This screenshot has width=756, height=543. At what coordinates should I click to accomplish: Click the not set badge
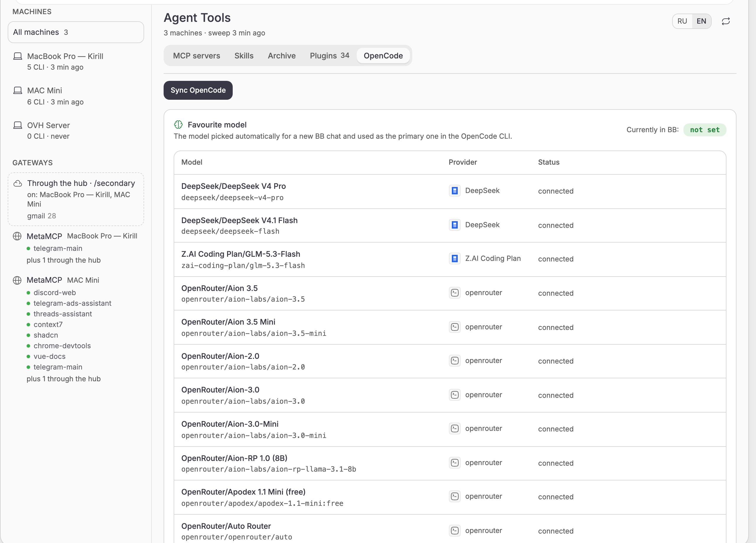click(x=705, y=130)
